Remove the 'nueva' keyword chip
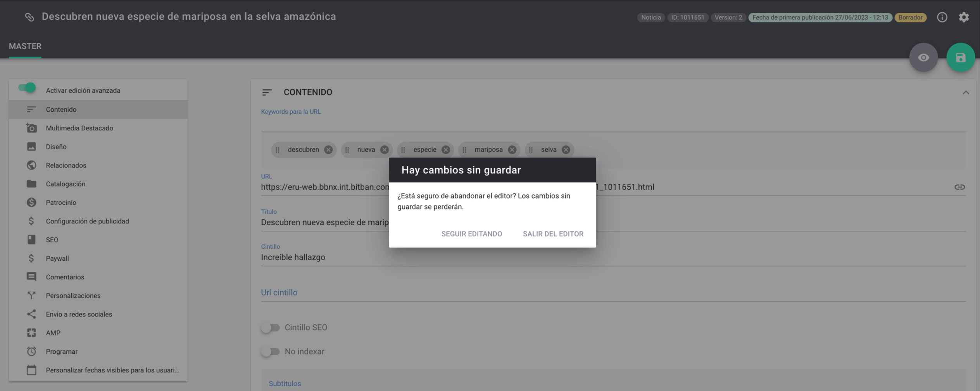The height and width of the screenshot is (391, 980). point(384,150)
